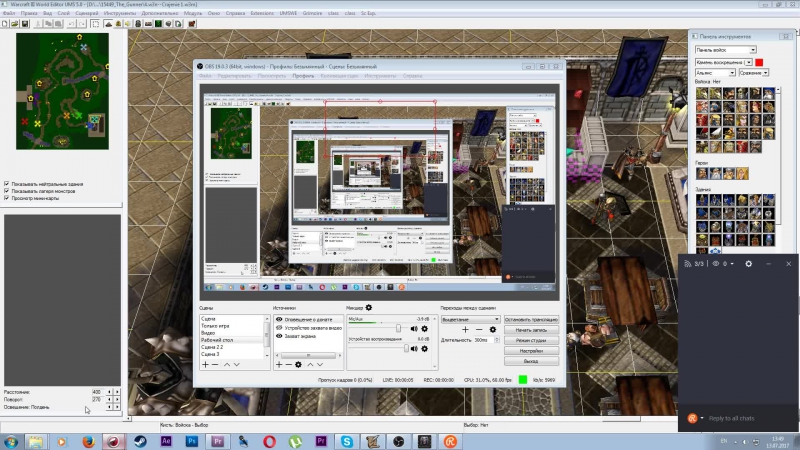Image resolution: width=800 pixels, height=450 pixels.
Task: Add a new scene with plus icon
Action: coord(205,365)
